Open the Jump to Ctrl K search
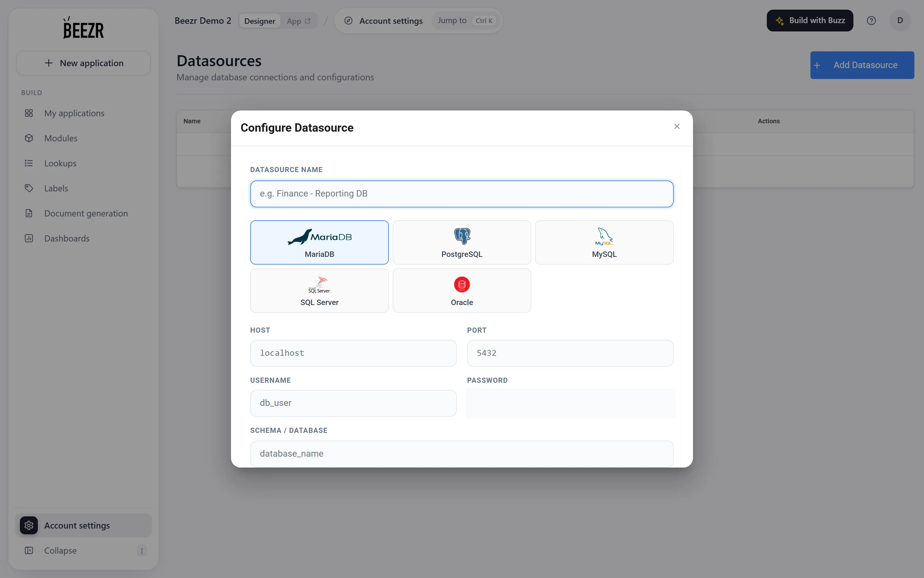Image resolution: width=924 pixels, height=578 pixels. tap(466, 21)
